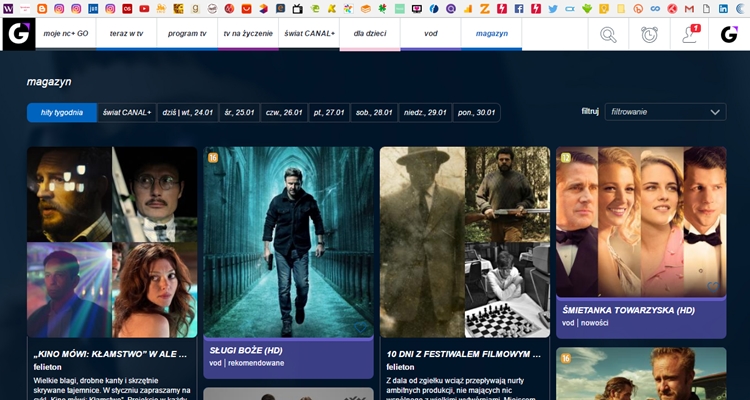Open the chessboard festival collage thumbnail
This screenshot has width=750, height=400.
pyautogui.click(x=465, y=242)
